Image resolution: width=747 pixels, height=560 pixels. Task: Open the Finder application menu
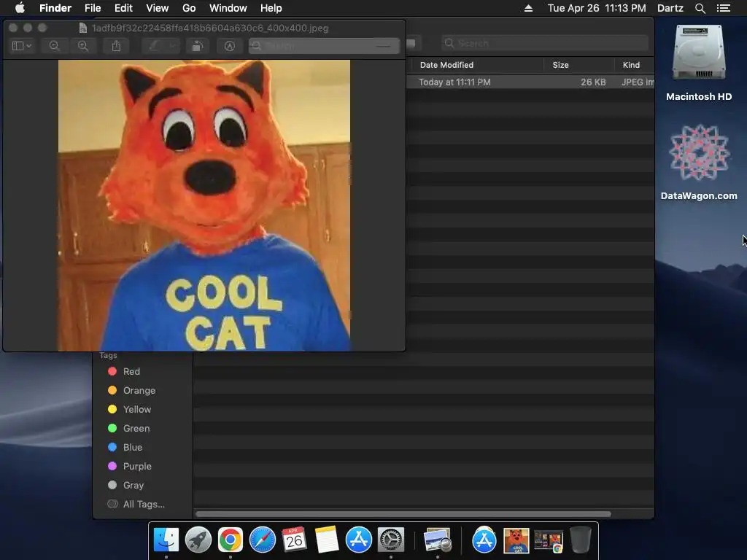[55, 8]
